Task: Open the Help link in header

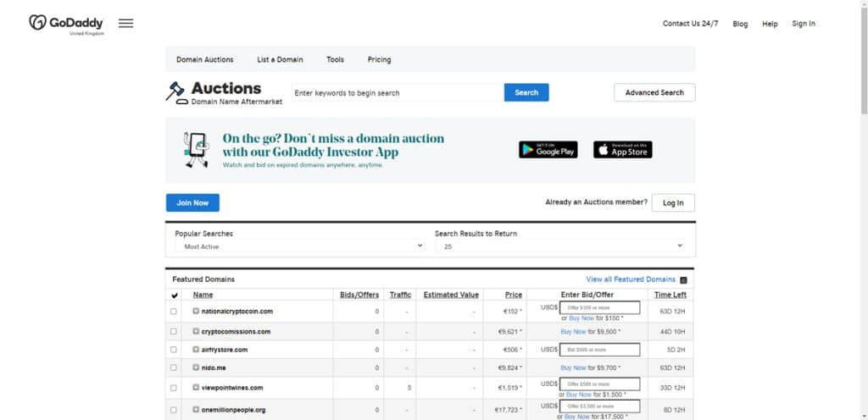Action: [x=770, y=24]
